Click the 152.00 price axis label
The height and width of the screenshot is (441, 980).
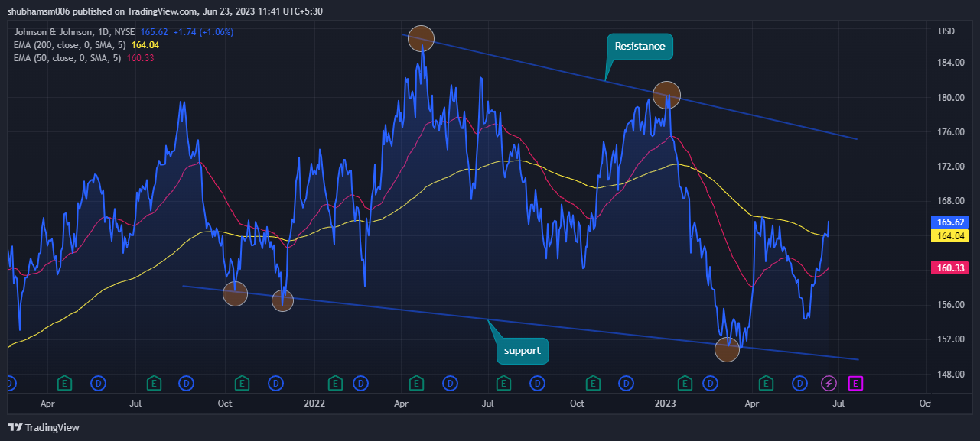(x=949, y=339)
